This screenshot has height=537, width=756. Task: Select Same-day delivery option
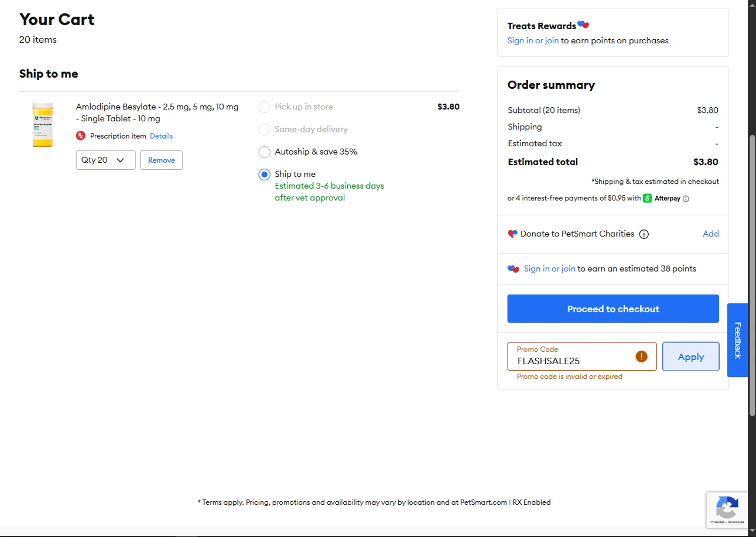click(264, 129)
